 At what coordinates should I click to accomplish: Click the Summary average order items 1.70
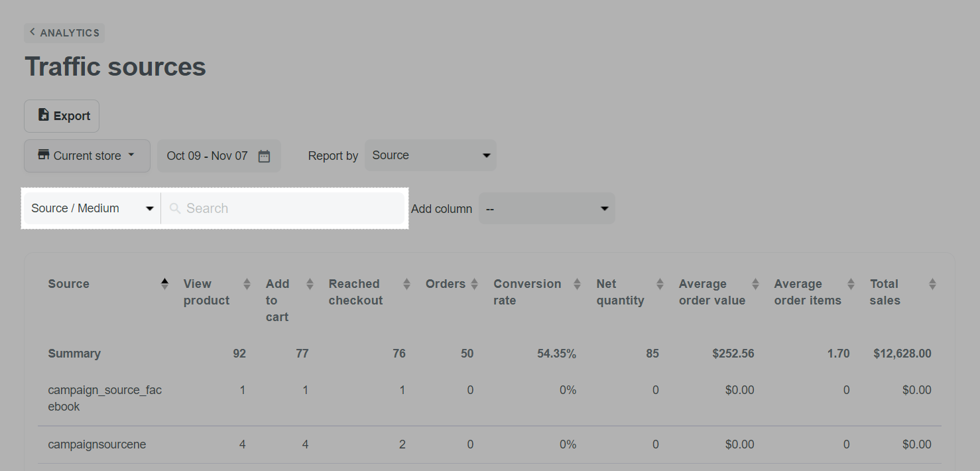[x=838, y=354]
